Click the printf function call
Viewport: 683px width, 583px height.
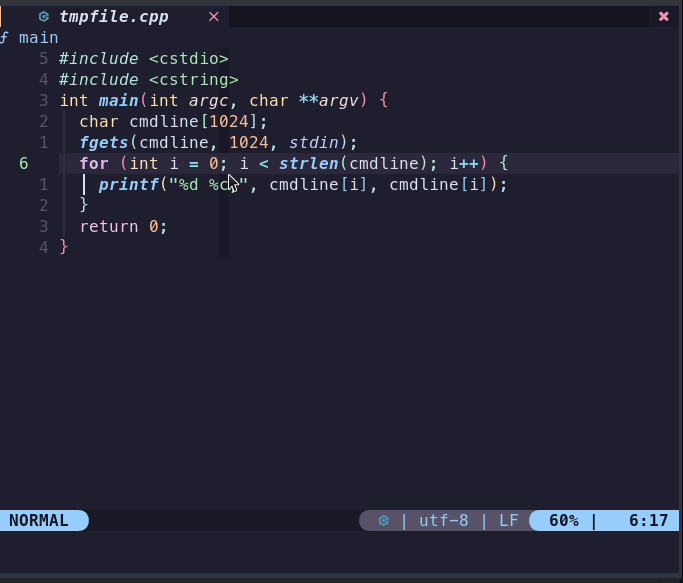pyautogui.click(x=128, y=184)
